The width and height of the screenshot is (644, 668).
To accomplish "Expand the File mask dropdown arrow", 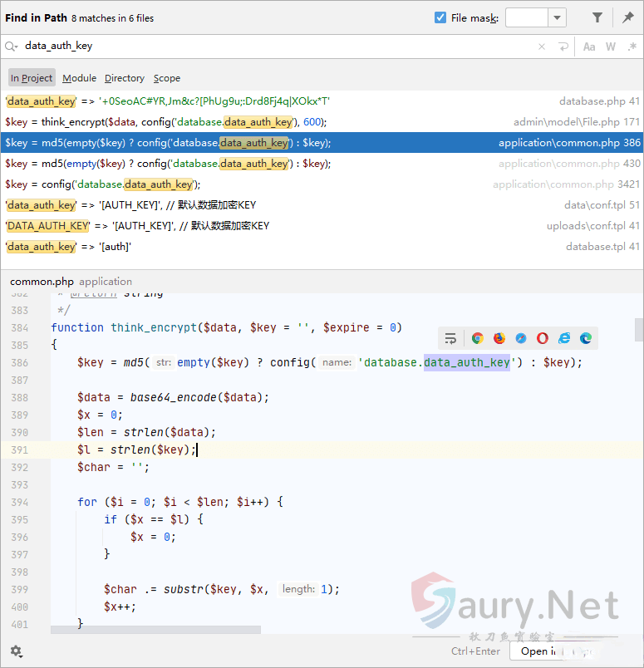I will (557, 17).
